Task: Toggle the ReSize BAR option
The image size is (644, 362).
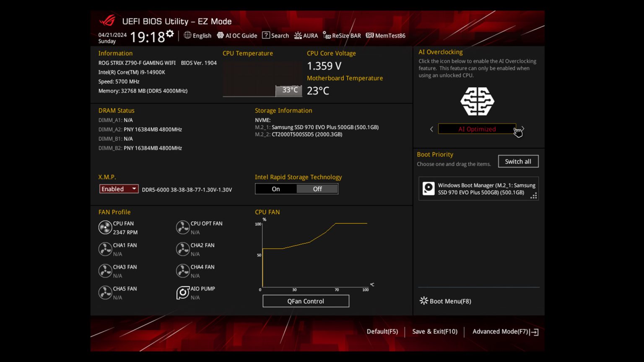Action: pos(342,36)
